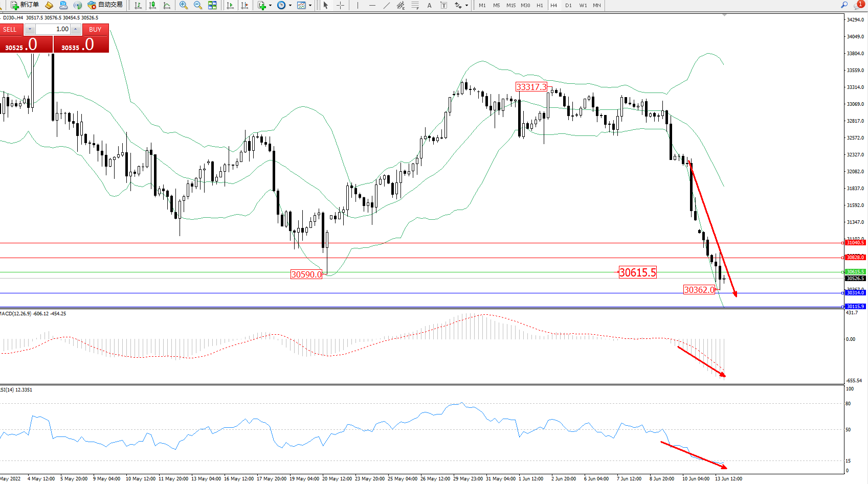Image resolution: width=868 pixels, height=484 pixels.
Task: Select the trendline drawing tool
Action: pyautogui.click(x=387, y=5)
